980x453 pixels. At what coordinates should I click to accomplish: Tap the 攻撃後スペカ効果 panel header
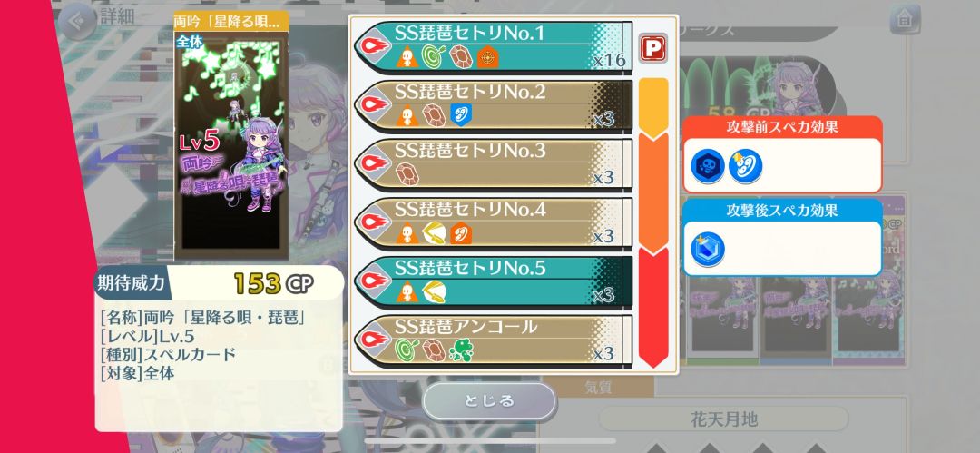coord(782,211)
